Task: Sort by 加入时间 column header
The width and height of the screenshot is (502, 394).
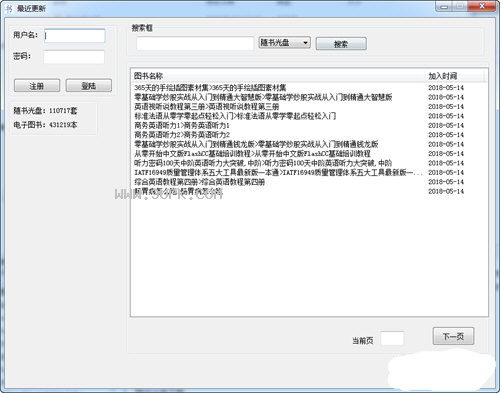Action: (x=455, y=76)
